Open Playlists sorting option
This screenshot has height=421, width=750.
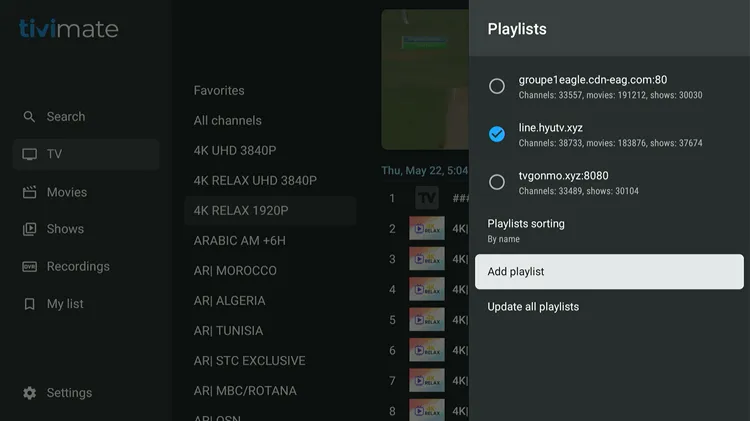[x=609, y=231]
